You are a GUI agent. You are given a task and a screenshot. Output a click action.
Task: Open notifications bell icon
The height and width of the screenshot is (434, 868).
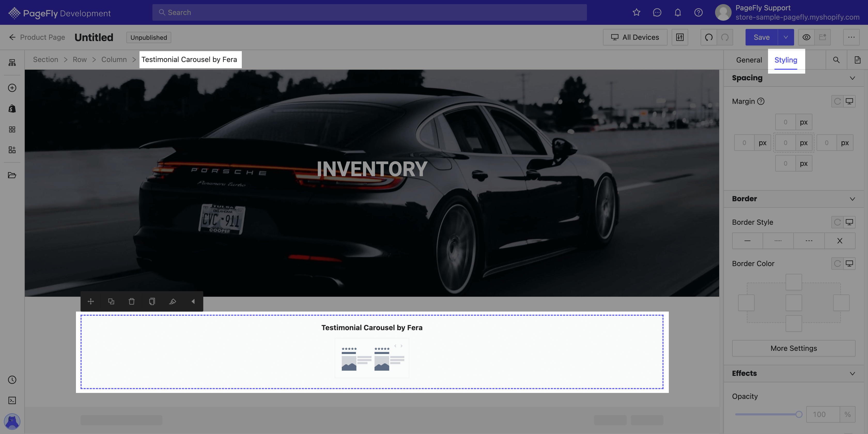[x=678, y=12]
